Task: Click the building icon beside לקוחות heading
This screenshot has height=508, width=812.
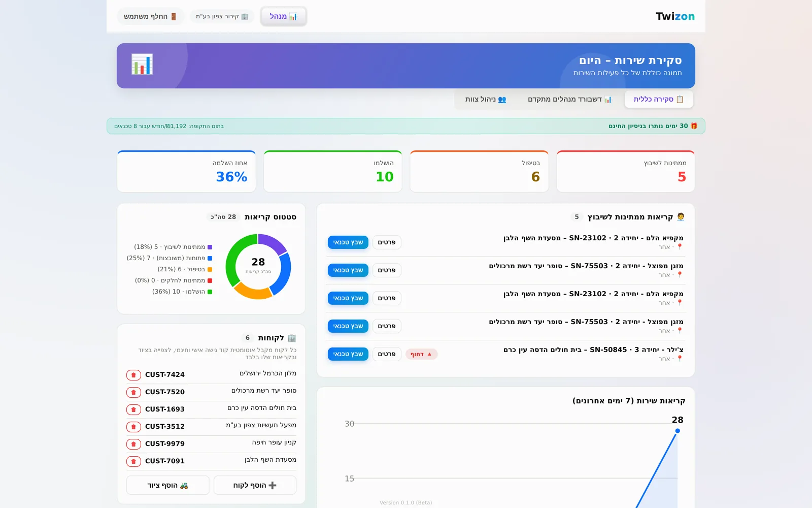Action: click(x=291, y=338)
